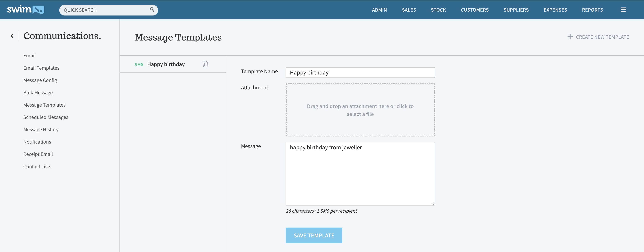
Task: Click the plus icon for new template
Action: coord(570,37)
